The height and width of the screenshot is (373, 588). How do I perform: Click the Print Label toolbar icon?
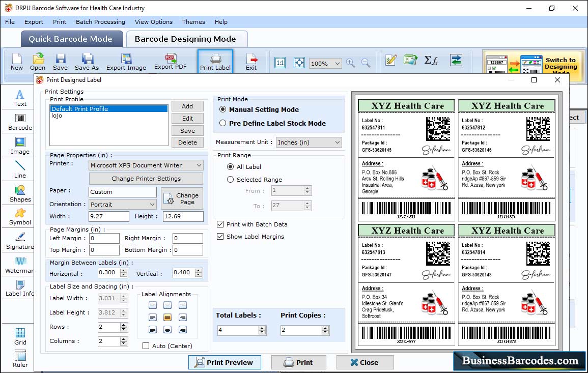(215, 62)
